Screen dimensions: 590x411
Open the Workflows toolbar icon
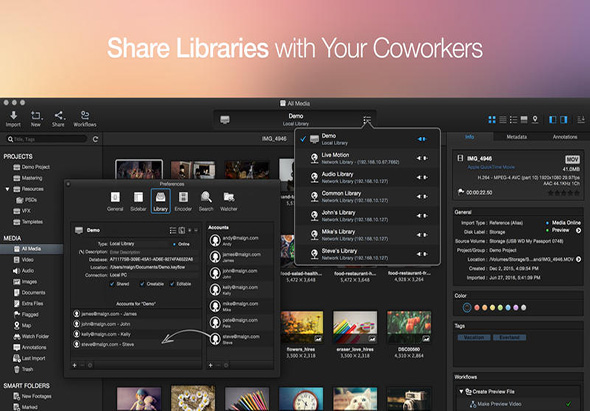click(x=85, y=119)
